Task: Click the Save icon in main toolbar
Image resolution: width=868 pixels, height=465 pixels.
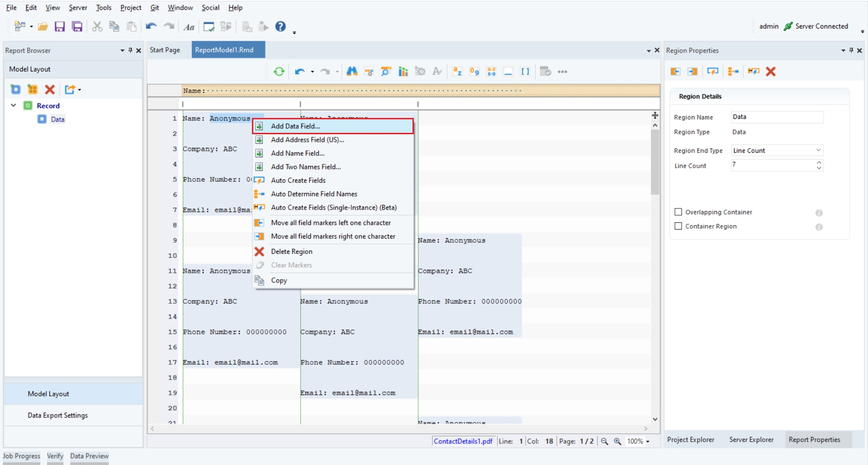Action: coord(60,27)
